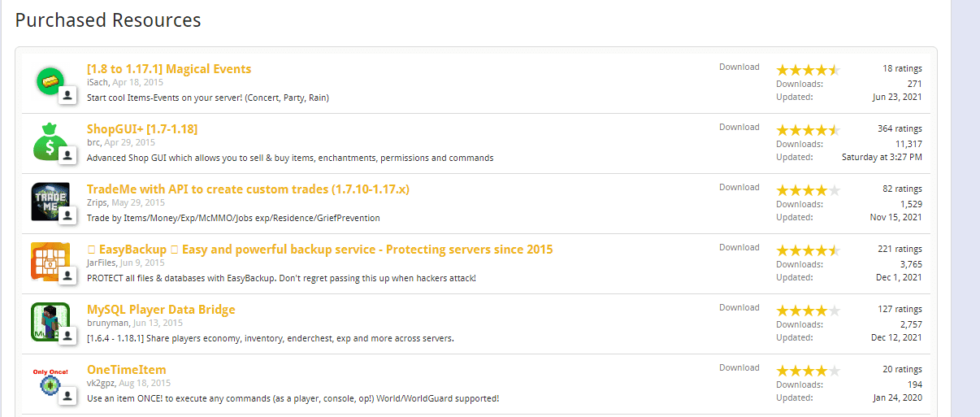Download the TradeMe resource
The height and width of the screenshot is (417, 980).
(739, 188)
